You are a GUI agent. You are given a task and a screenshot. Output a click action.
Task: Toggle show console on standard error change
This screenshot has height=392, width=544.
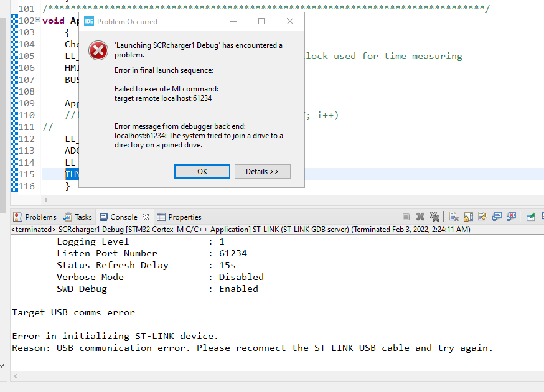511,217
